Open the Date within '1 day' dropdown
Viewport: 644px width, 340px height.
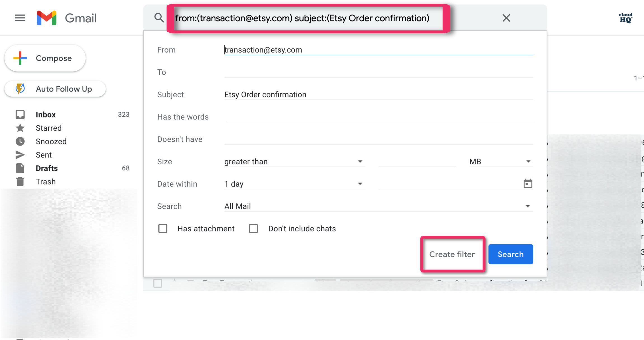295,184
